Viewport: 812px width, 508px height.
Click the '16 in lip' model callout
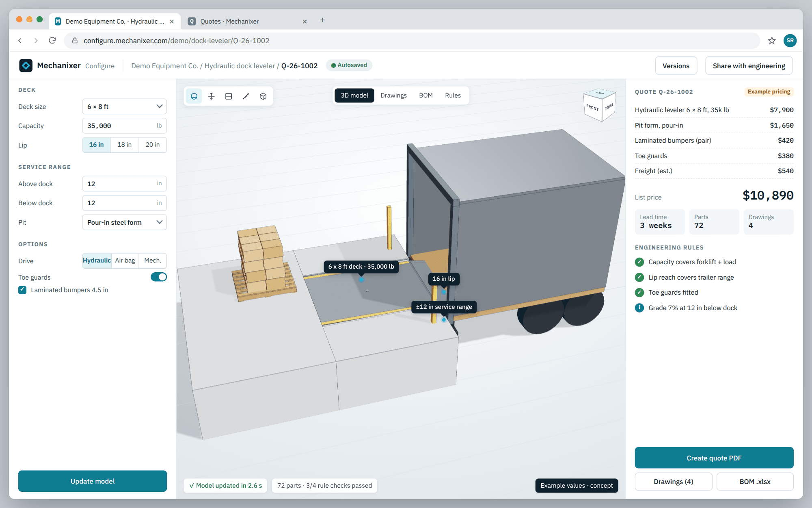pos(444,279)
